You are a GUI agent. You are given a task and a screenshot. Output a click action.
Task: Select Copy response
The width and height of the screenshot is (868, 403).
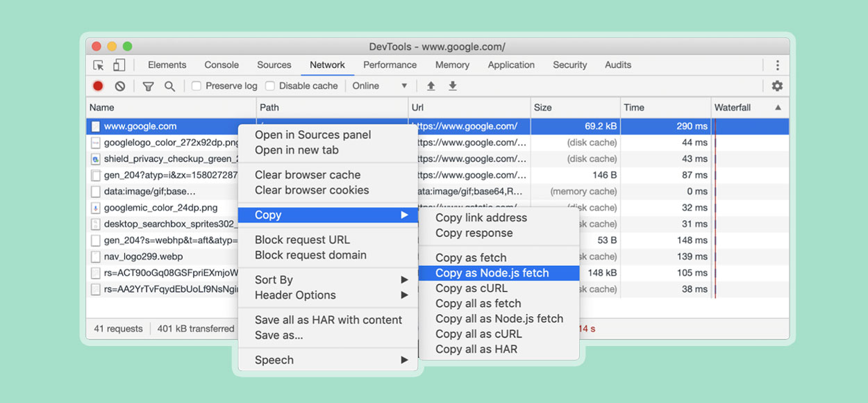474,233
